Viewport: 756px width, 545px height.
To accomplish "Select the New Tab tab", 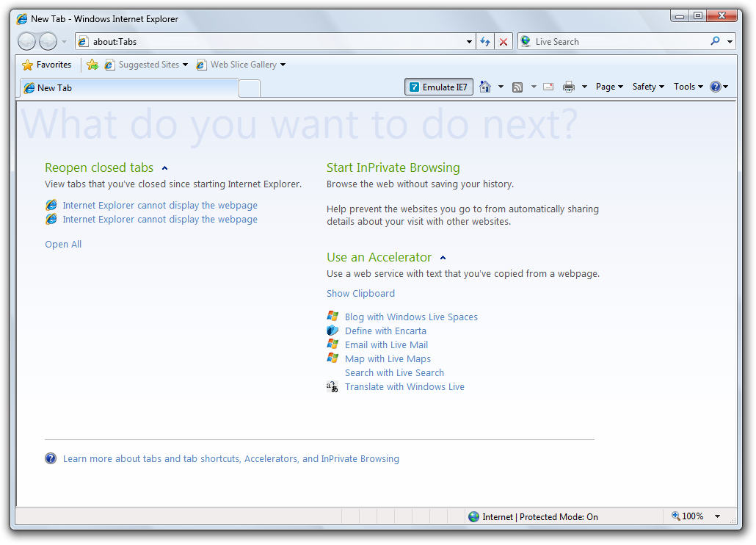I will (129, 88).
